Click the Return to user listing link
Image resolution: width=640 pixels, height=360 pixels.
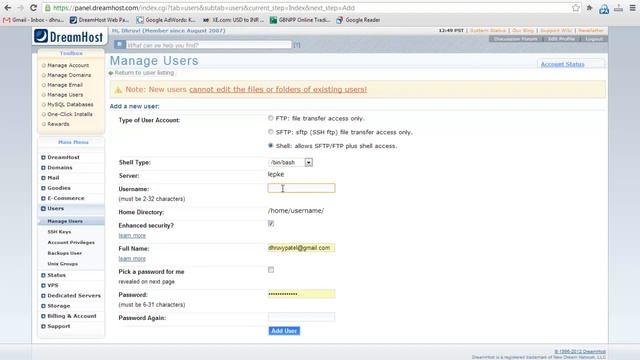click(144, 73)
